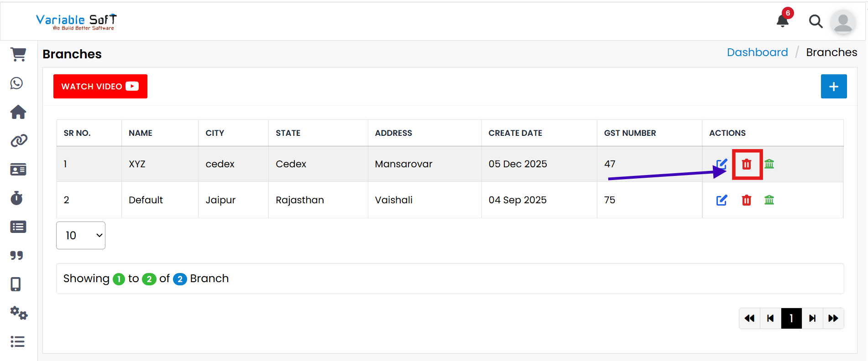868x361 pixels.
Task: Open the user profile avatar
Action: pyautogui.click(x=842, y=22)
